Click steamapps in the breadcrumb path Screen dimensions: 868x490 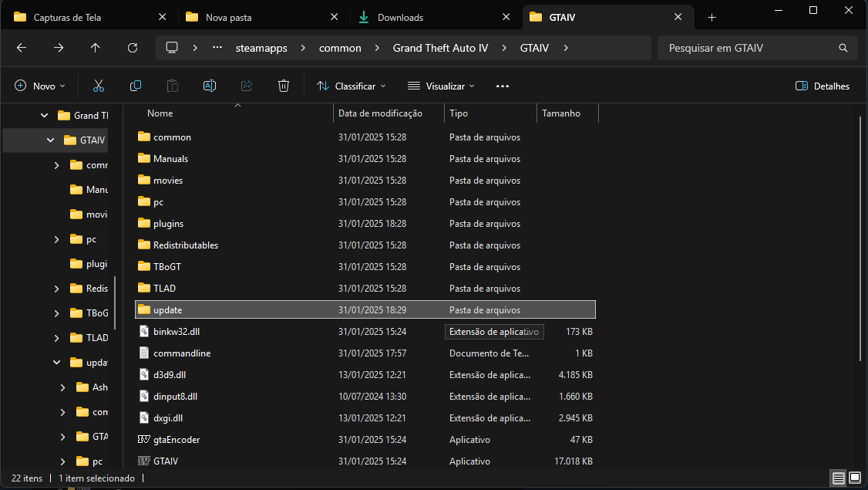coord(261,48)
